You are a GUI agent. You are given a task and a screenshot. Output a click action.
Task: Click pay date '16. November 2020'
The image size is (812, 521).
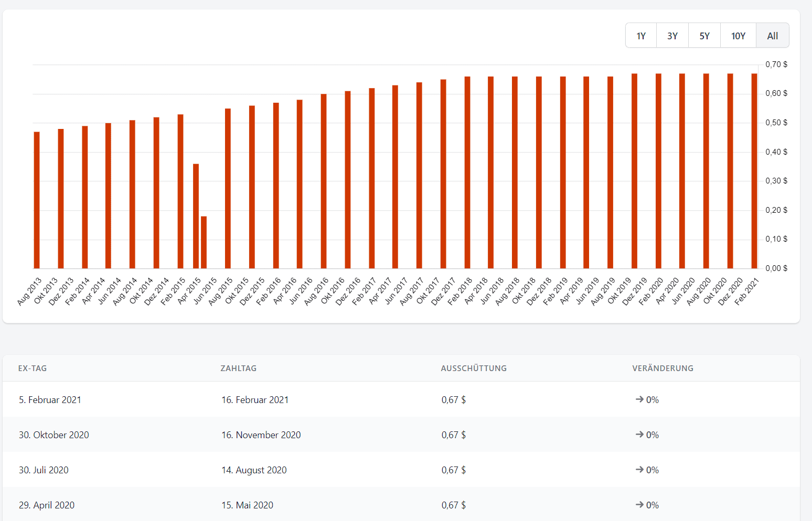point(261,435)
